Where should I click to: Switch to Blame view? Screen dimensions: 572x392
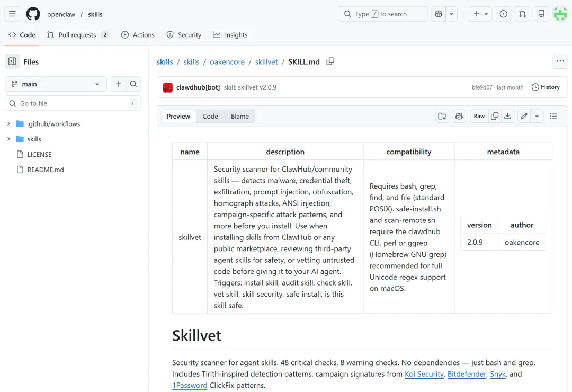point(240,117)
